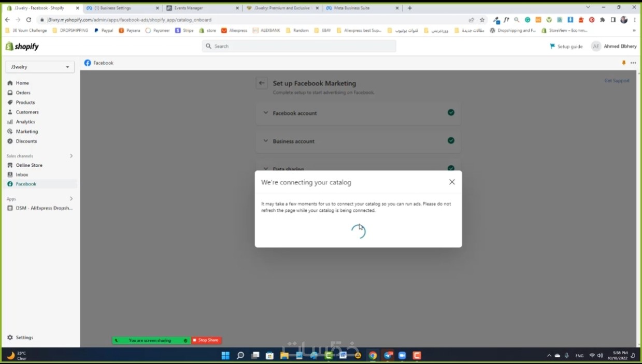
Task: Open the Facebook app more options menu
Action: [633, 63]
